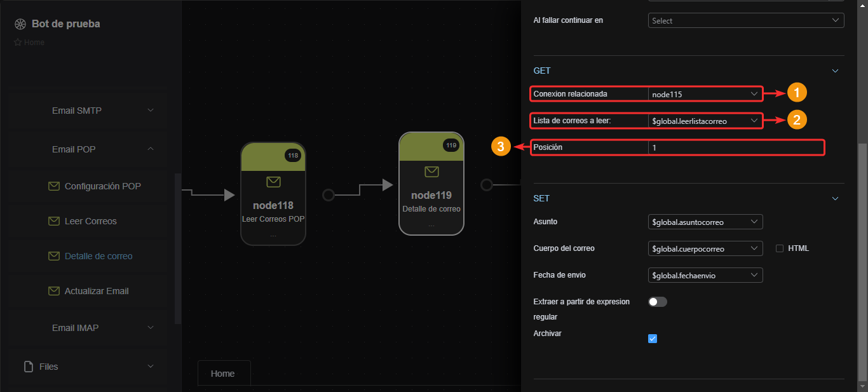This screenshot has width=868, height=392.
Task: Enable the HTML checkbox
Action: coord(780,248)
